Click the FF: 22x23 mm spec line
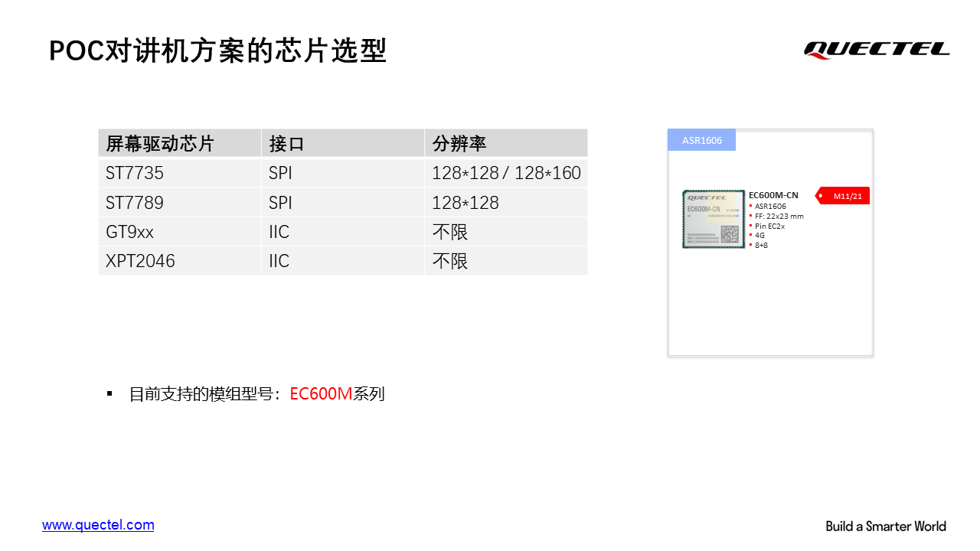The image size is (980, 551). tap(779, 216)
